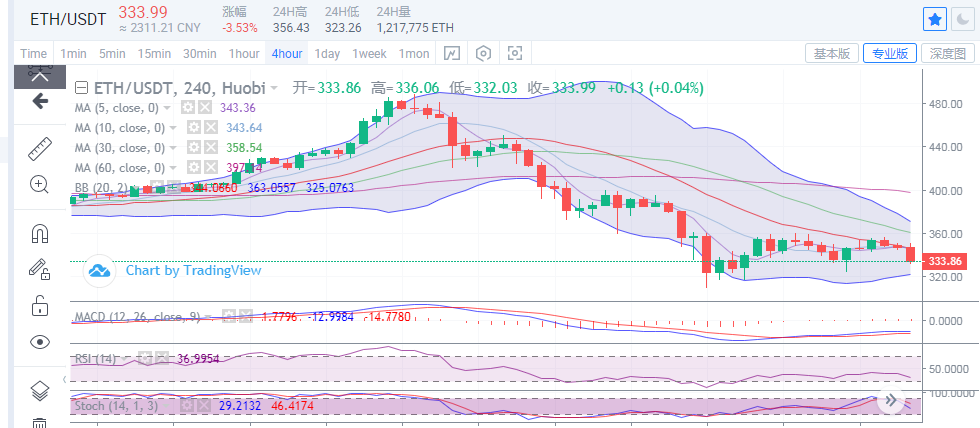The width and height of the screenshot is (980, 428).
Task: Toggle the favorite star for ETH/USDT
Action: [934, 19]
